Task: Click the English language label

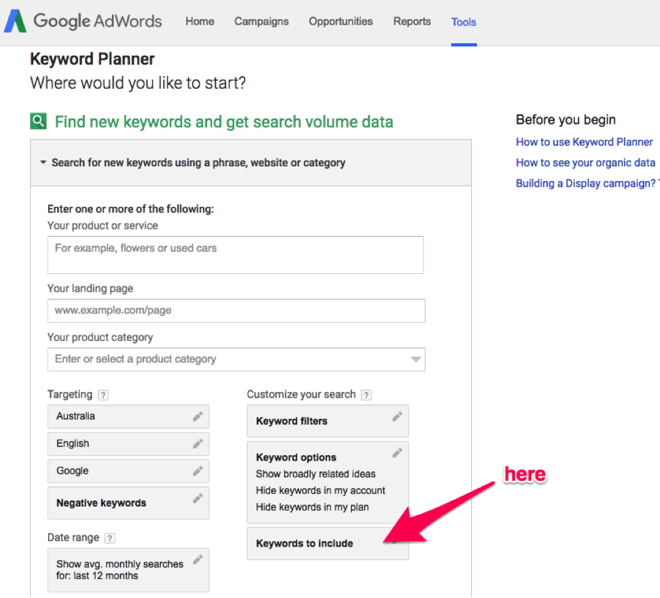Action: pos(73,444)
